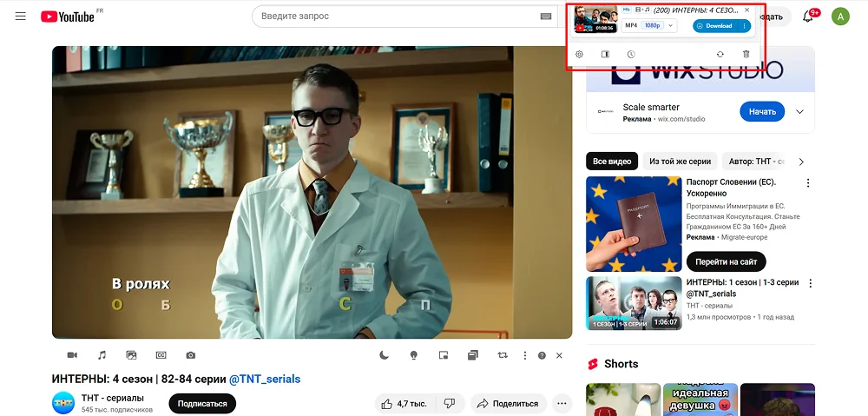
Task: Expand the Wix ad chevron
Action: pos(799,112)
